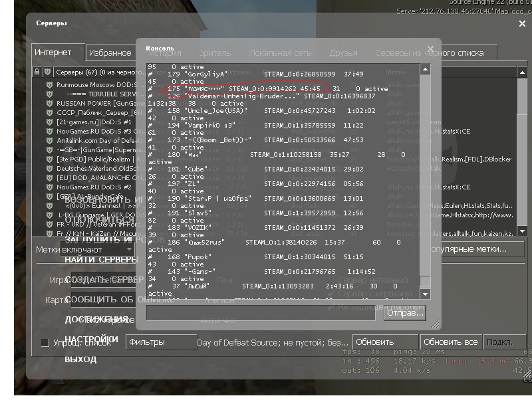
Task: Close the Консоль window
Action: pos(430,49)
